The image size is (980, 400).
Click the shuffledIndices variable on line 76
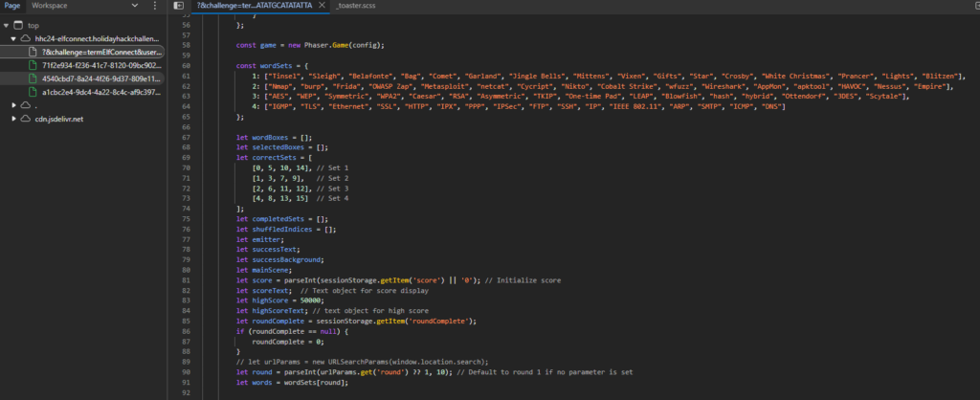[x=282, y=230]
